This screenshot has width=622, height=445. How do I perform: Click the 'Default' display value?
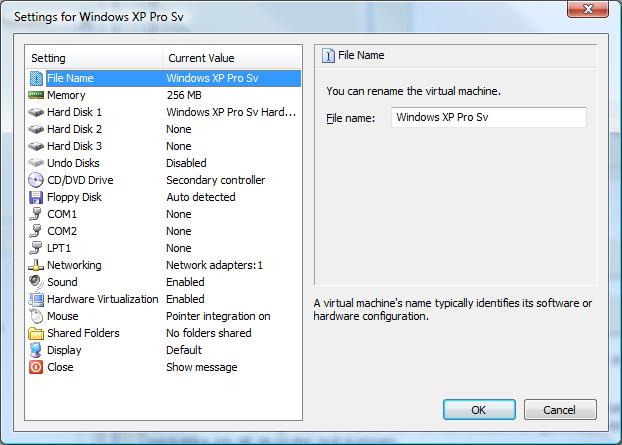pyautogui.click(x=184, y=350)
